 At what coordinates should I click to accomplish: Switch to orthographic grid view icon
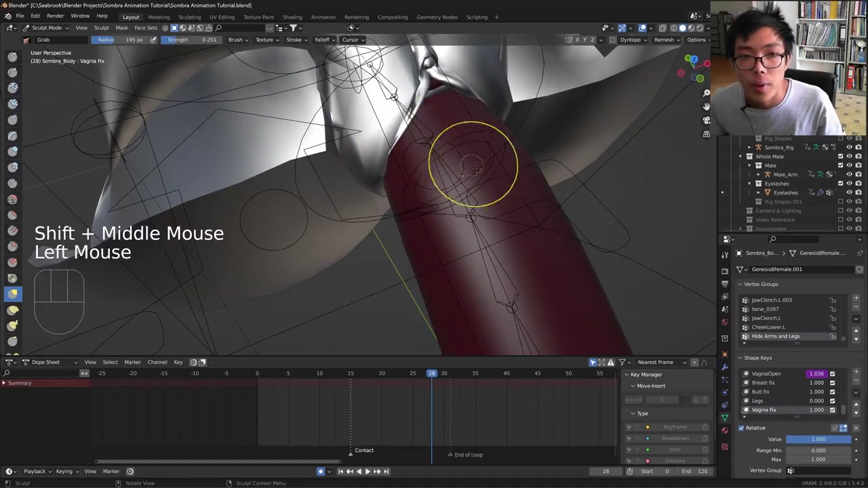click(x=707, y=134)
